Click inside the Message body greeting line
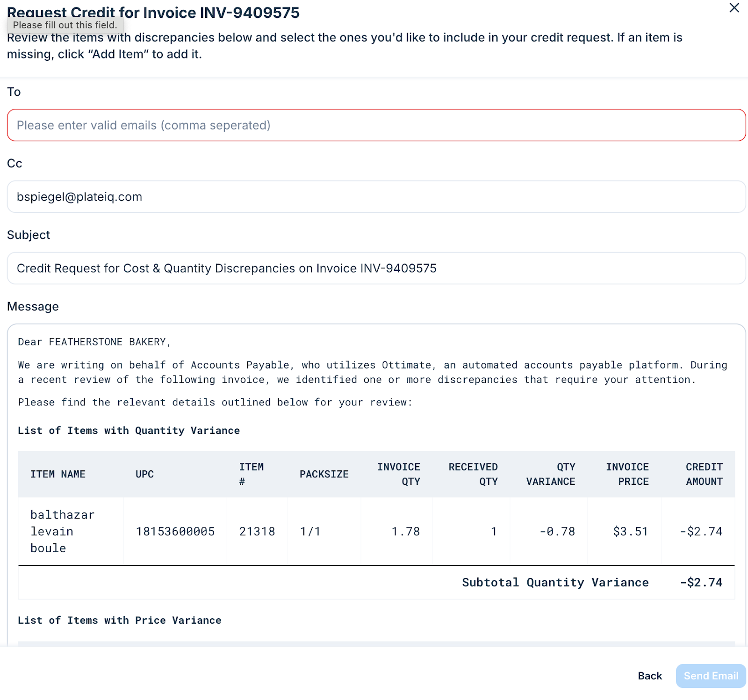The height and width of the screenshot is (700, 748). tap(94, 342)
